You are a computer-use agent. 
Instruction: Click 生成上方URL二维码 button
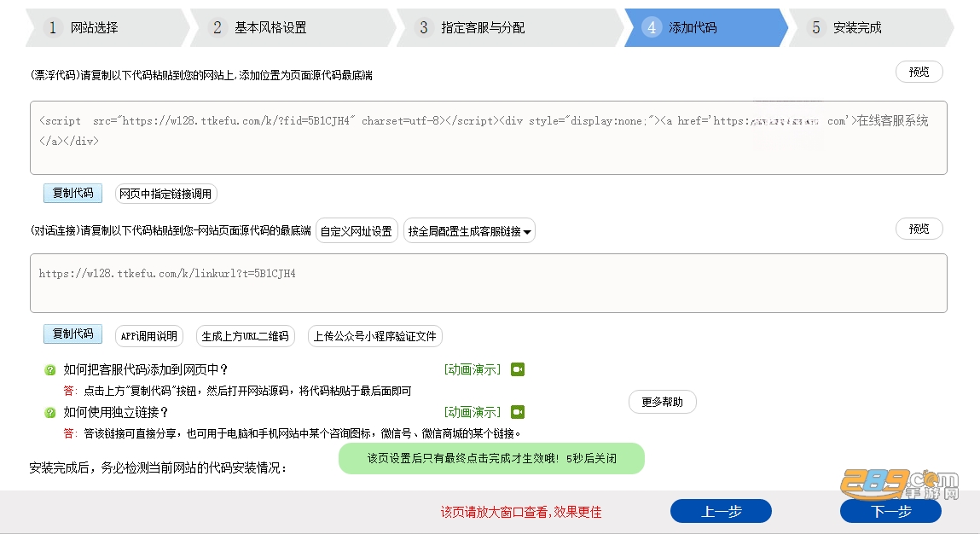(245, 336)
